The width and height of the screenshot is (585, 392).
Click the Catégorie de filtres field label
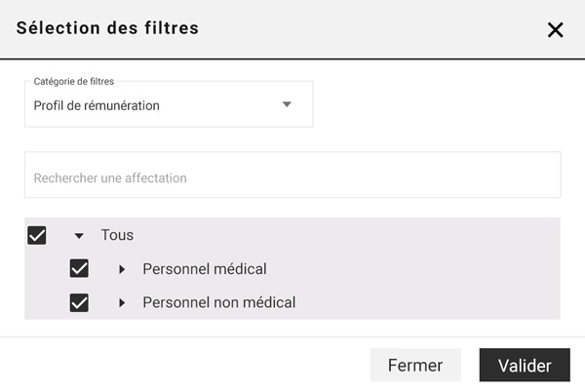pos(74,81)
